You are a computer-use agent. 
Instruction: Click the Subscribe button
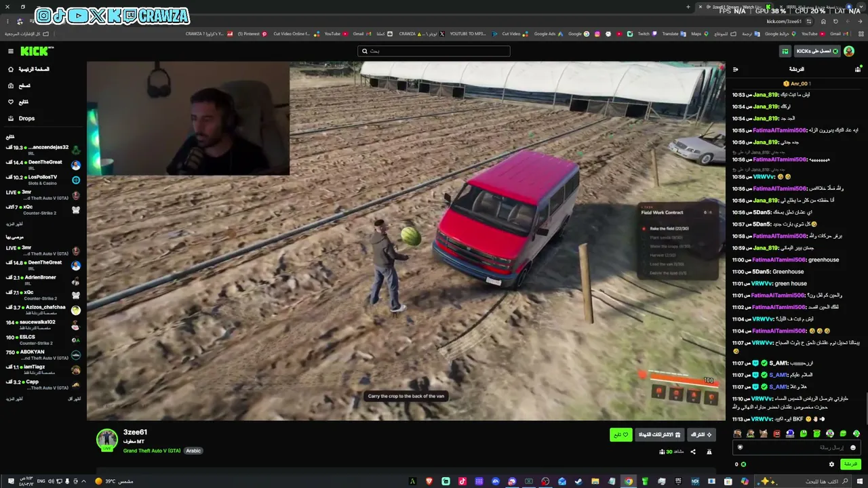[x=701, y=434]
